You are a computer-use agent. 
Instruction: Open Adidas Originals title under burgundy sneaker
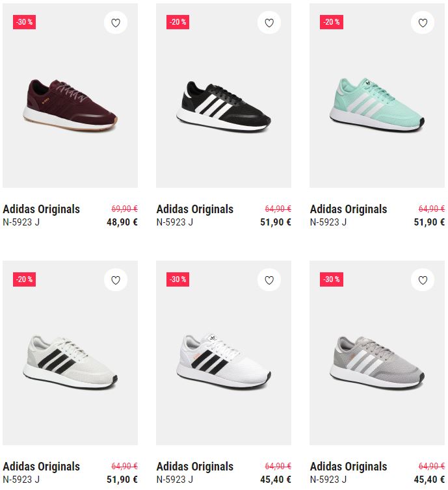41,209
